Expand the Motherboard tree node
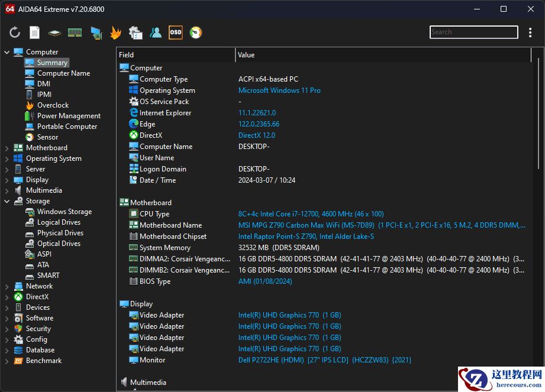 coord(7,148)
